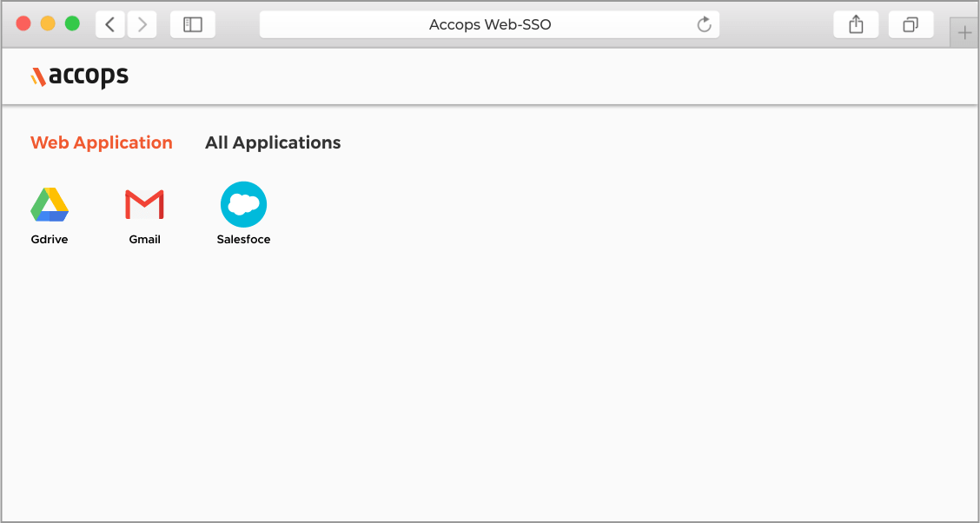Launch Gmail via its envelope icon

pos(144,205)
